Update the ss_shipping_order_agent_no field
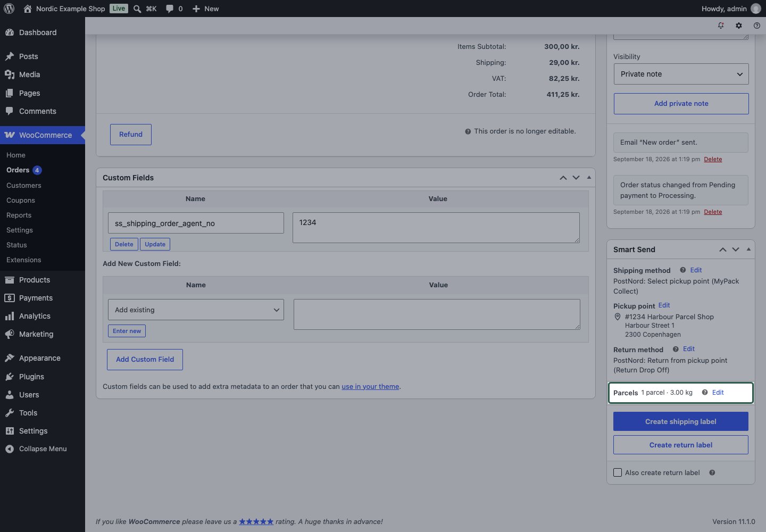 155,244
